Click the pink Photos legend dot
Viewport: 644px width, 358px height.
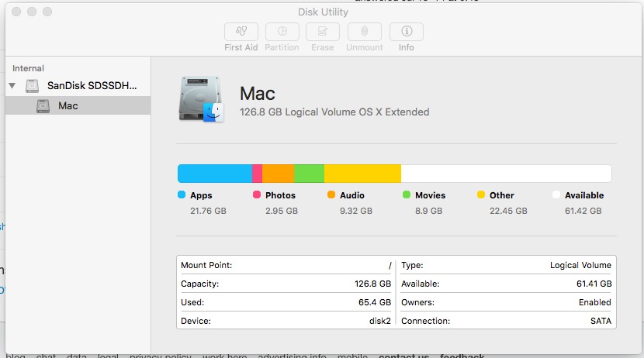coord(257,194)
